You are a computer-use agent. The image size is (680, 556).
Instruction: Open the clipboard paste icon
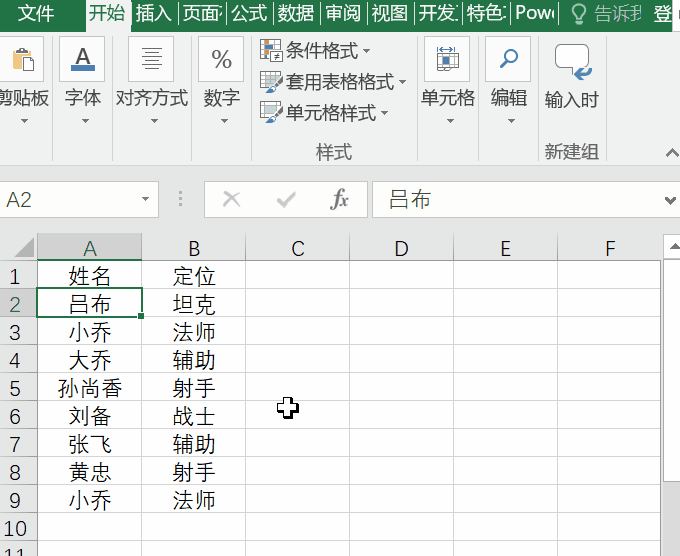point(23,59)
